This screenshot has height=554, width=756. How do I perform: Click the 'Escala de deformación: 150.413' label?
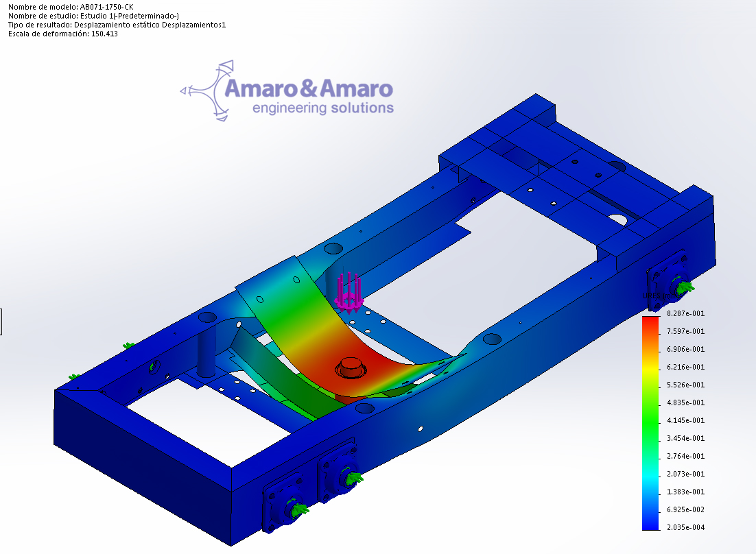point(62,34)
